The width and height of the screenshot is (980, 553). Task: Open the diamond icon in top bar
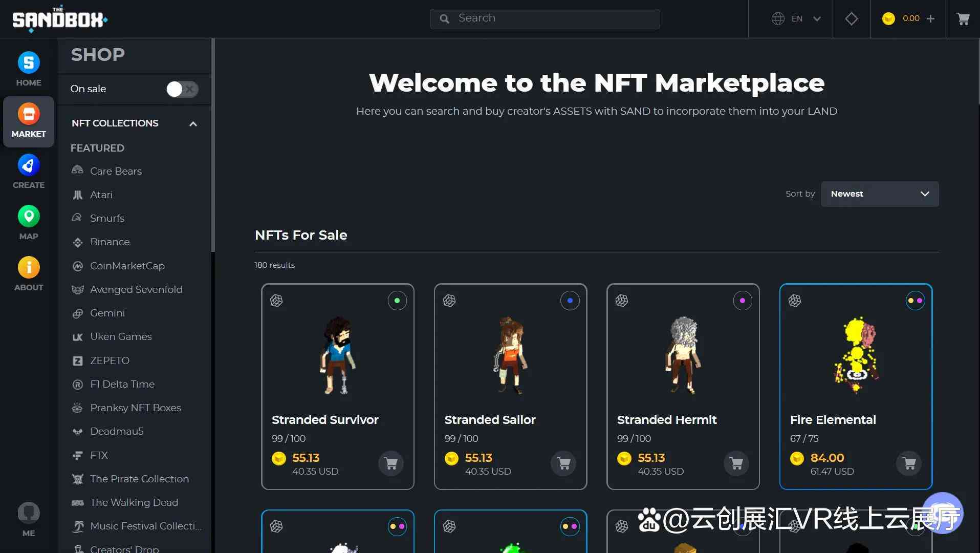(852, 19)
